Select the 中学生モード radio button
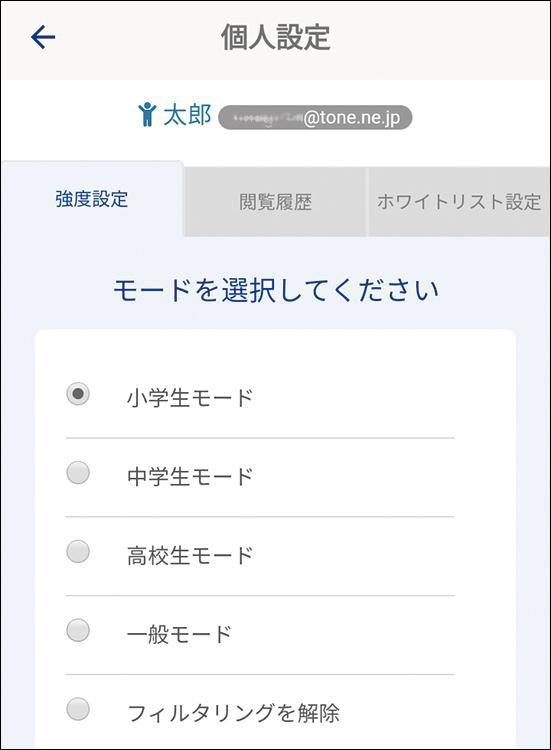 (78, 473)
